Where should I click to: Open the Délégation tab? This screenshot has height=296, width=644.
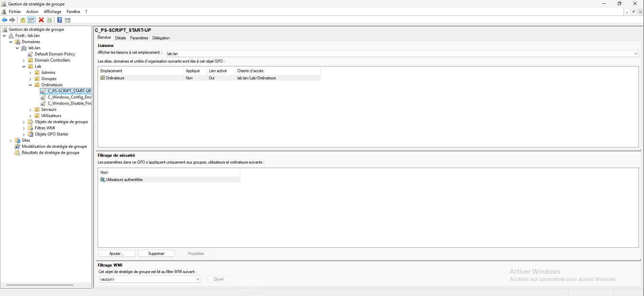click(161, 38)
